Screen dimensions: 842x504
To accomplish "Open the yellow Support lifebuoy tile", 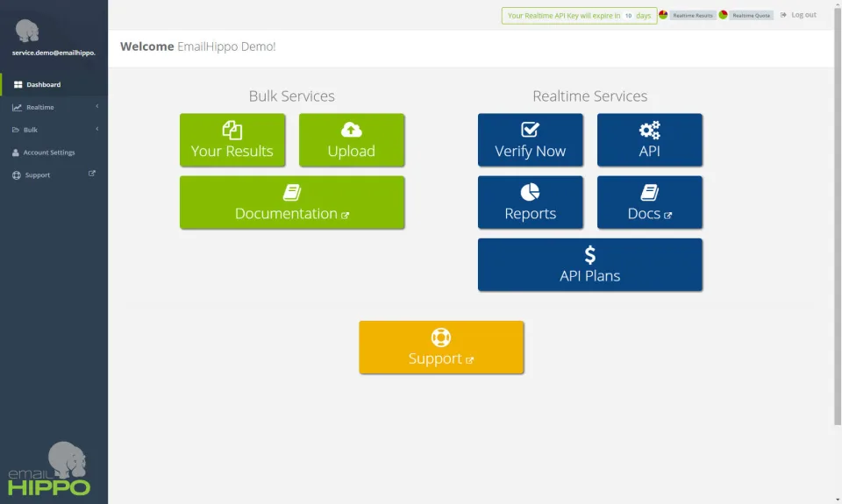I will point(441,347).
